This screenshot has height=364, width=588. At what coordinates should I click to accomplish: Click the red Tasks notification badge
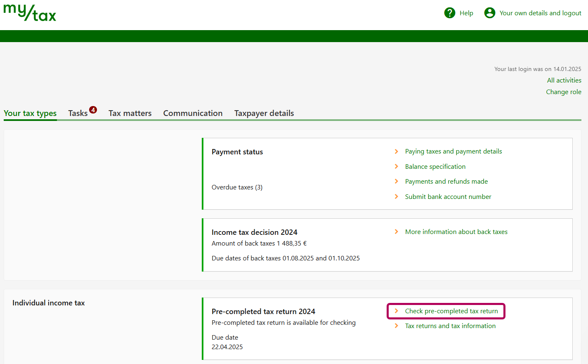pyautogui.click(x=93, y=110)
